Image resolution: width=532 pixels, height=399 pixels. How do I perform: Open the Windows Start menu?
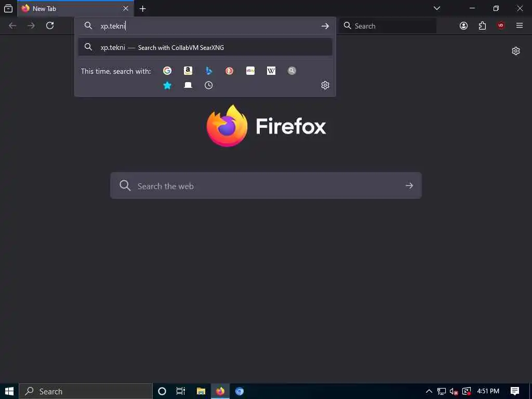(9, 391)
